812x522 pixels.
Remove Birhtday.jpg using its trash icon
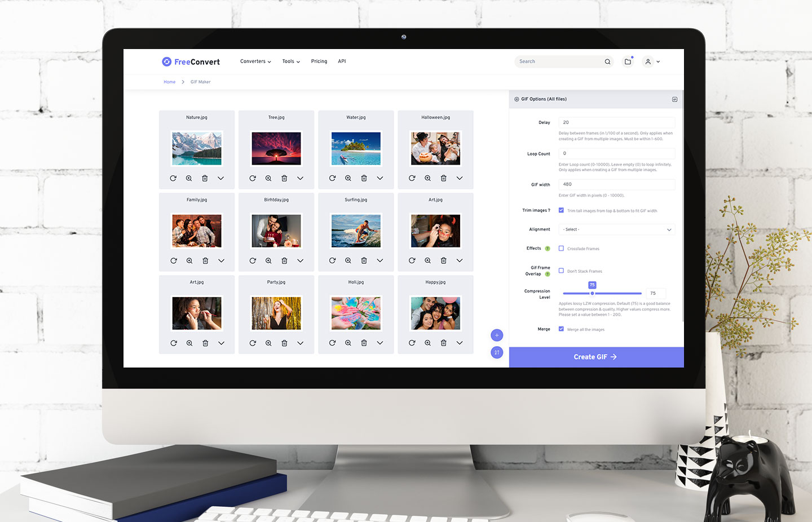(284, 260)
